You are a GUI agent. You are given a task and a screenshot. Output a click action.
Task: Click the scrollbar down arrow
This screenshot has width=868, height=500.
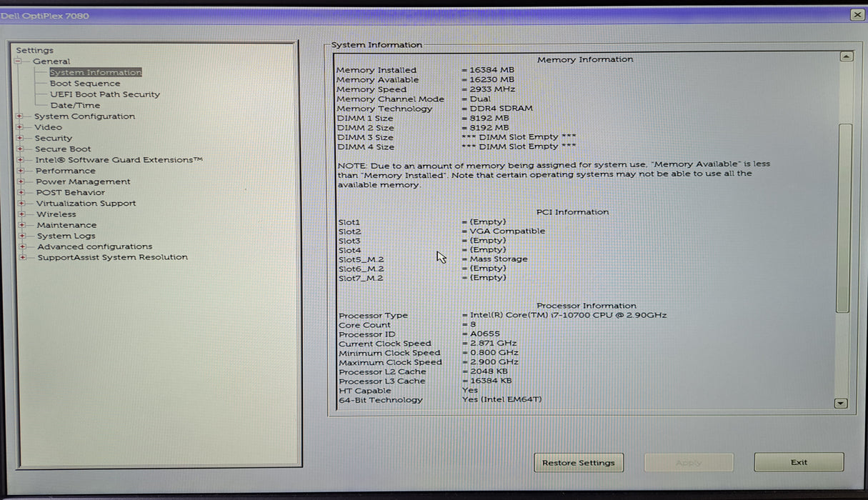(x=841, y=403)
